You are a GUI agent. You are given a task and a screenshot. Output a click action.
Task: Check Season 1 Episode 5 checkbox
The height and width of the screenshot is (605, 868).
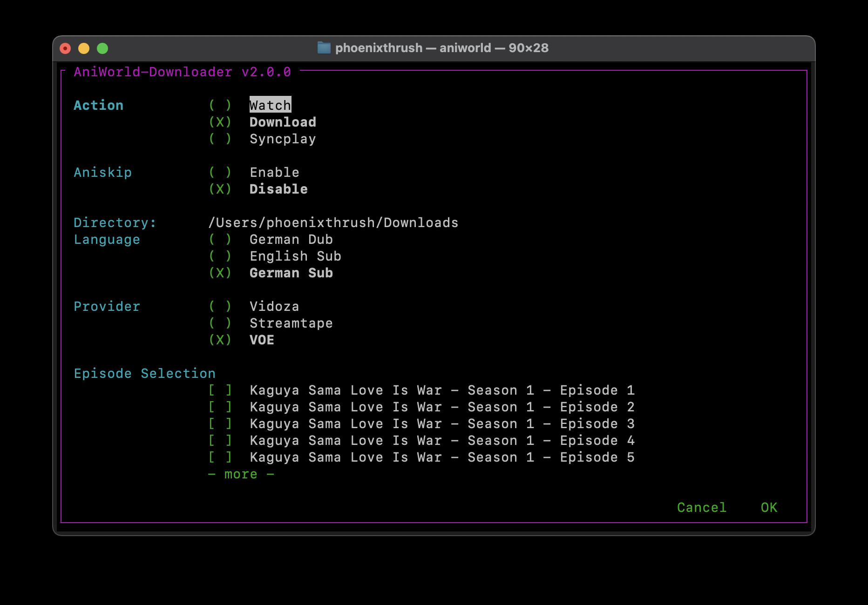tap(220, 457)
